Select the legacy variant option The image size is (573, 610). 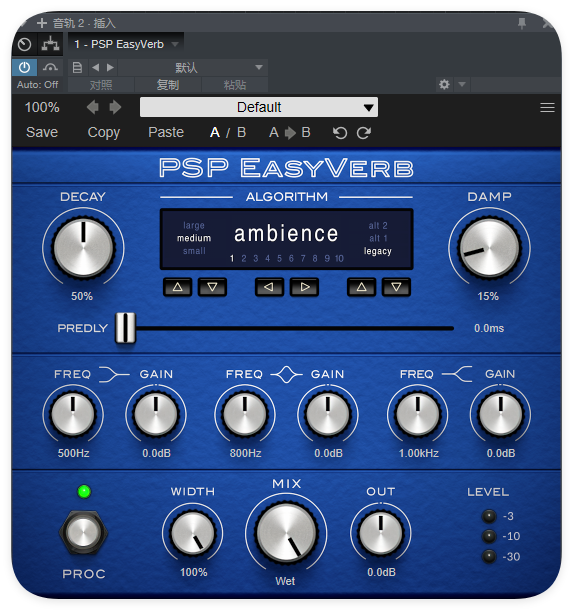tap(378, 251)
